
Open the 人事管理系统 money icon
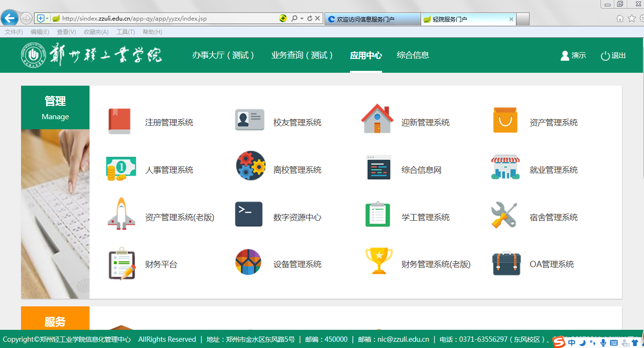121,169
